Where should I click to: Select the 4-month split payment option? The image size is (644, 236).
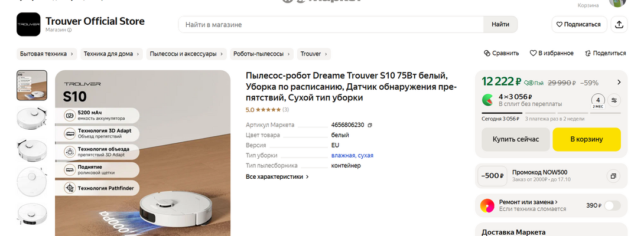[598, 100]
